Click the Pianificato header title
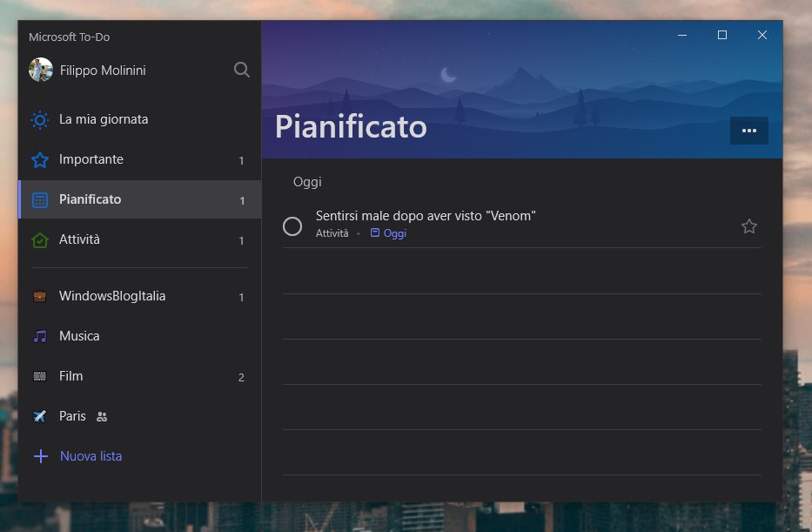This screenshot has height=532, width=812. [x=351, y=126]
